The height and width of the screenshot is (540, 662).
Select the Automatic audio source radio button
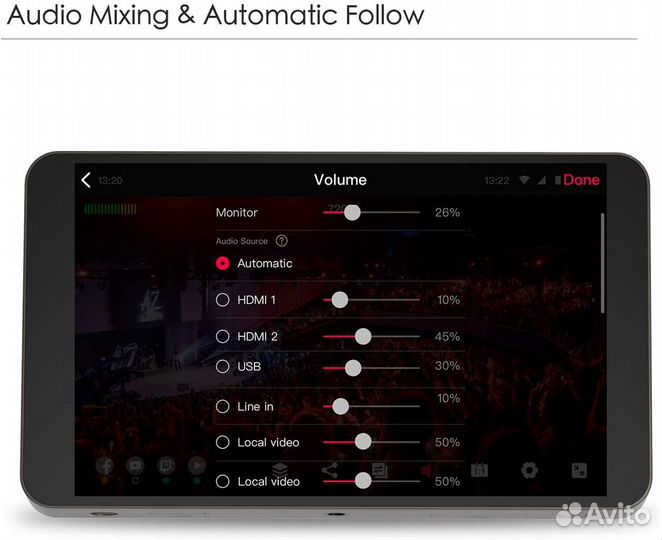click(223, 263)
